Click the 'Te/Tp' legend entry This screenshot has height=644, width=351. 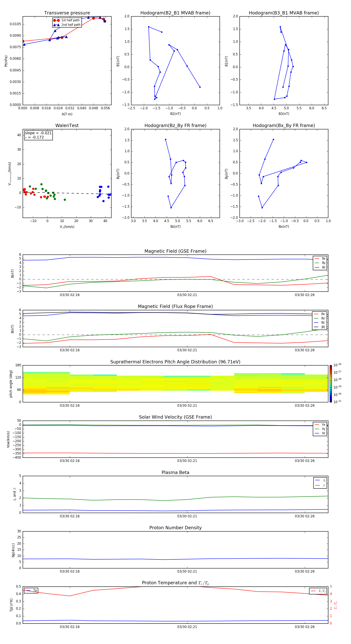tap(318, 591)
